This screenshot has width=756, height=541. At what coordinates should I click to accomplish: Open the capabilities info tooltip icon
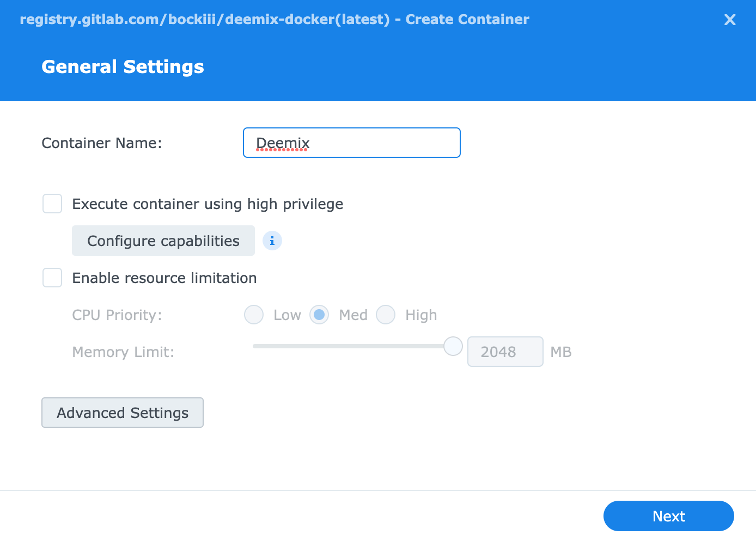coord(272,241)
